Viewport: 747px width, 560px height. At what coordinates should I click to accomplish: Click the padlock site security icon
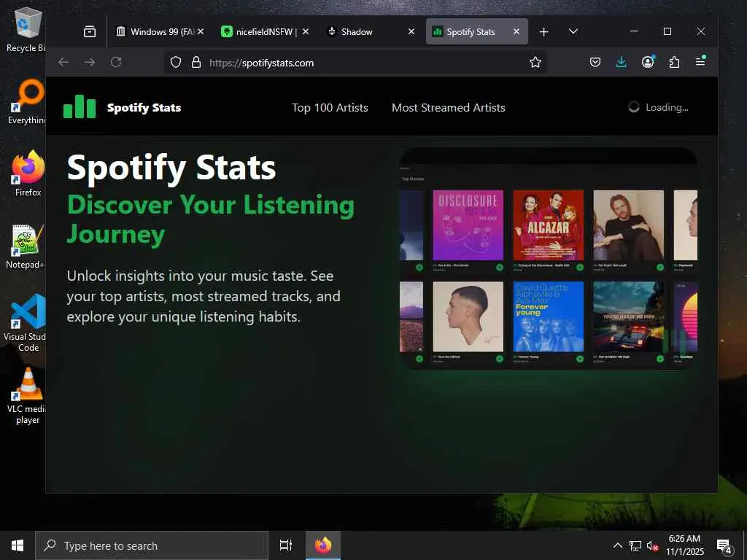point(196,63)
